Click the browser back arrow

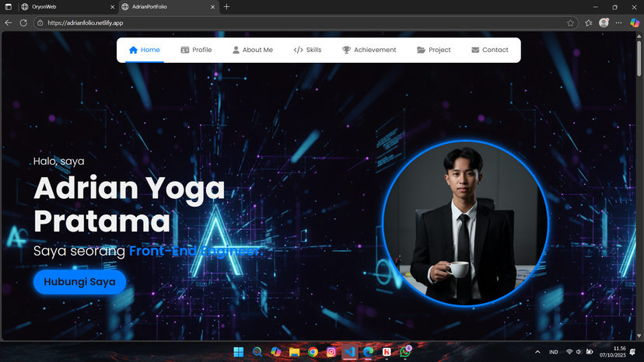(x=9, y=23)
